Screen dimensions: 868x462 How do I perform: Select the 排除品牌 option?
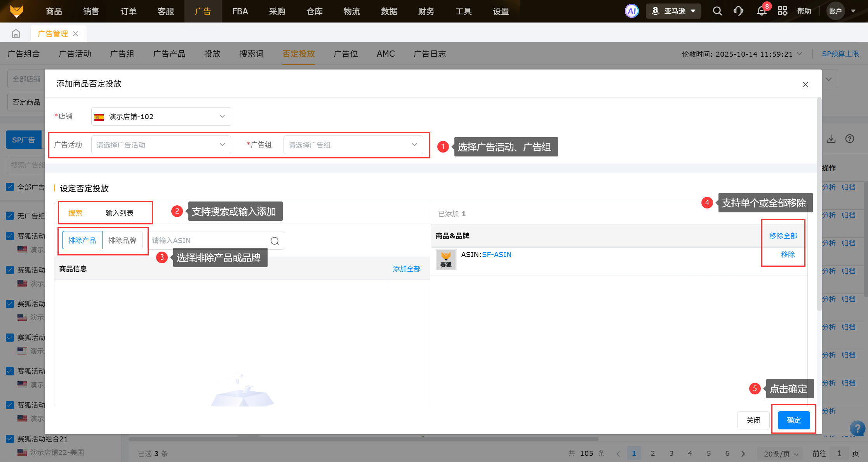[122, 240]
